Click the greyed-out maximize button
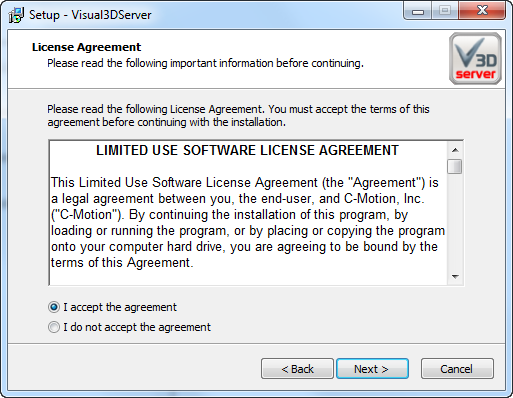Image resolution: width=513 pixels, height=398 pixels. pyautogui.click(x=445, y=11)
